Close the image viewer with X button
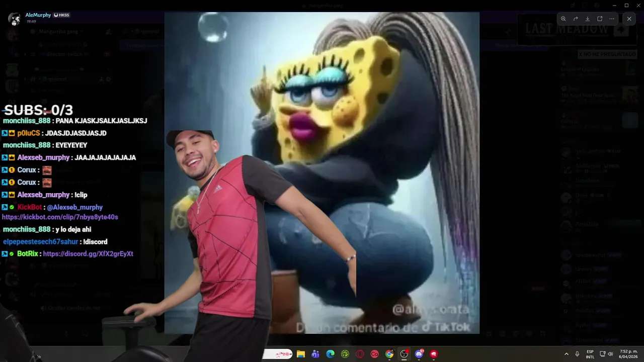The image size is (644, 362). pyautogui.click(x=629, y=19)
